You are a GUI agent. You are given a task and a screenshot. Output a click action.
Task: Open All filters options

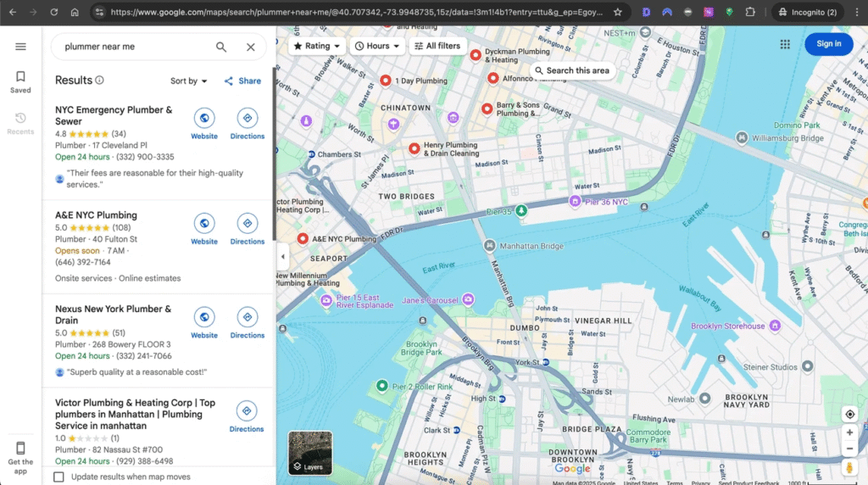(x=437, y=46)
